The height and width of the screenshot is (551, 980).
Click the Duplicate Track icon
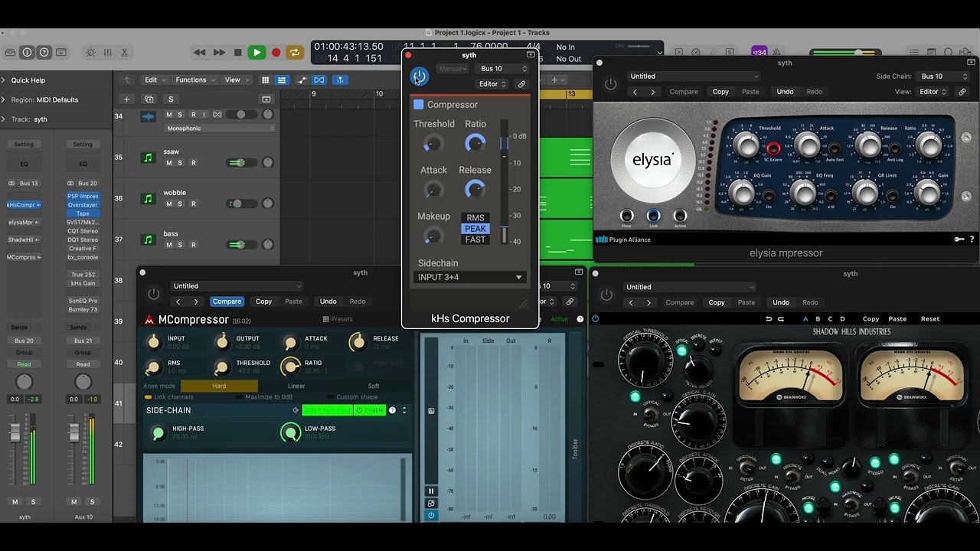tap(149, 99)
